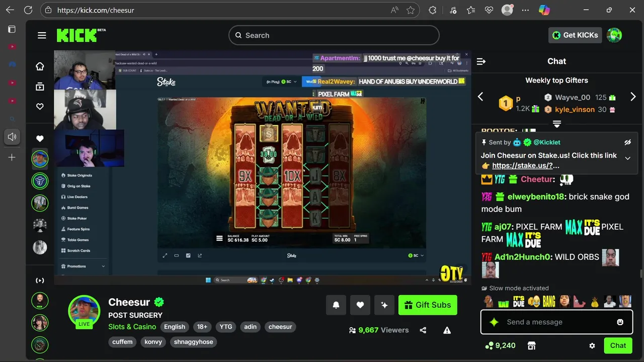Click the 9,240 channel points balance
The width and height of the screenshot is (644, 362).
tap(500, 345)
